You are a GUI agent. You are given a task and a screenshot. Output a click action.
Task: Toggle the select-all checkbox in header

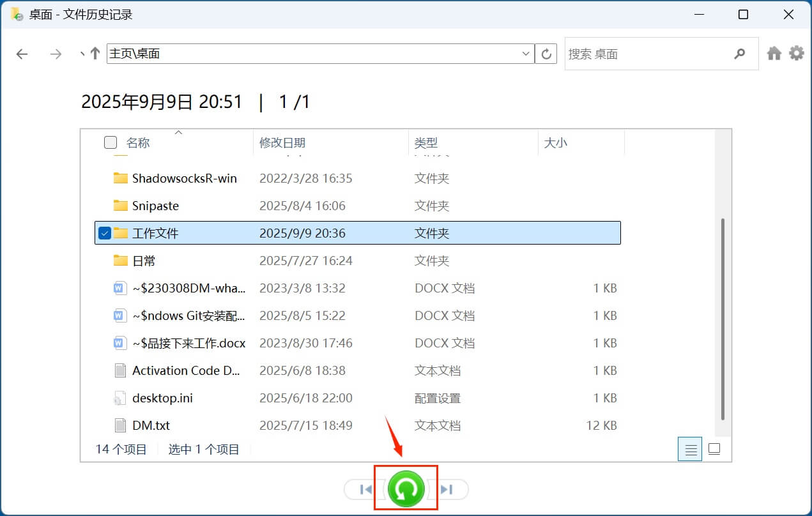click(x=111, y=142)
